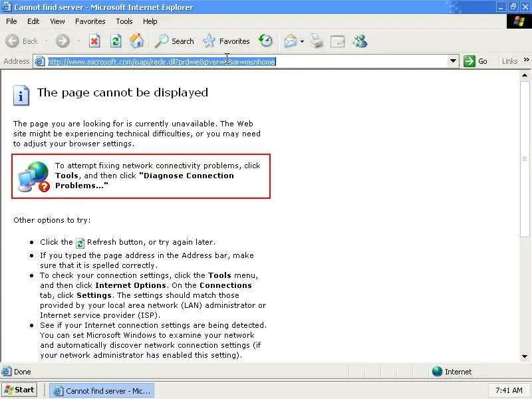Click the Refresh toolbar icon
The height and width of the screenshot is (399, 532).
(116, 41)
